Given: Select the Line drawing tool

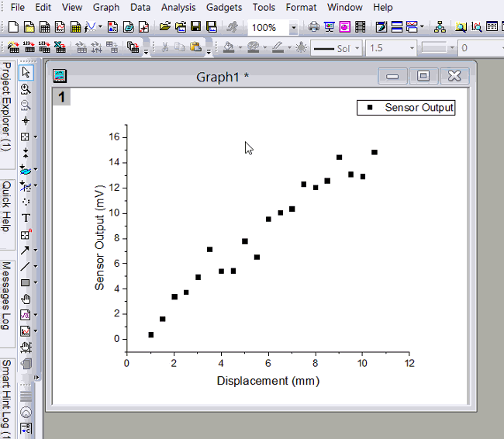Looking at the screenshot, I should tap(26, 266).
